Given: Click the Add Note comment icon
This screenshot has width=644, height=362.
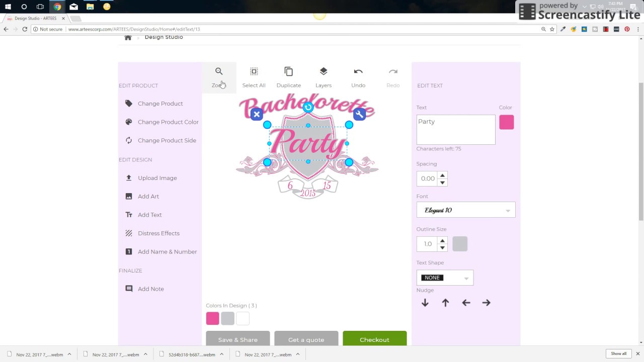Looking at the screenshot, I should click(129, 289).
